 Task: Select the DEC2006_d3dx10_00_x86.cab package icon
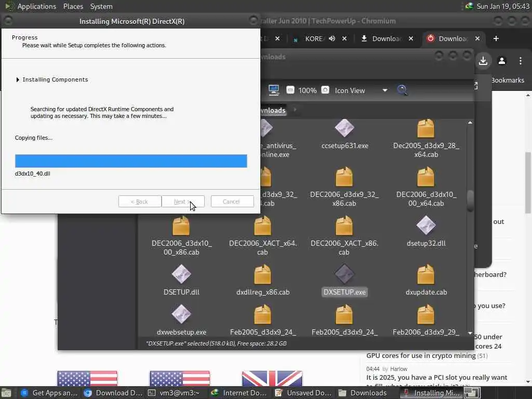click(x=181, y=225)
